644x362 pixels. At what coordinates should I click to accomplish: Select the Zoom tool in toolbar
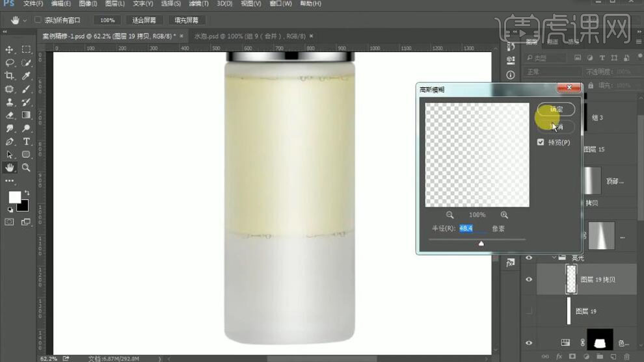pyautogui.click(x=26, y=167)
